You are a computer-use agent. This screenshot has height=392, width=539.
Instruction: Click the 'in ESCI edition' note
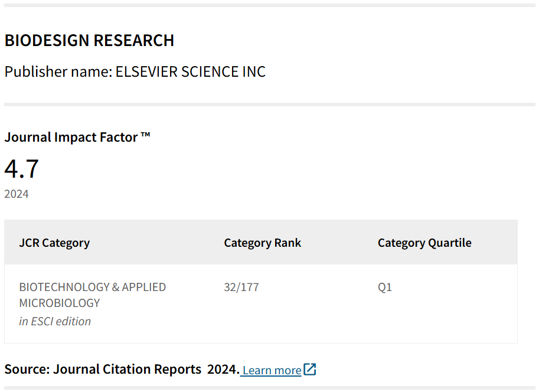click(x=55, y=321)
